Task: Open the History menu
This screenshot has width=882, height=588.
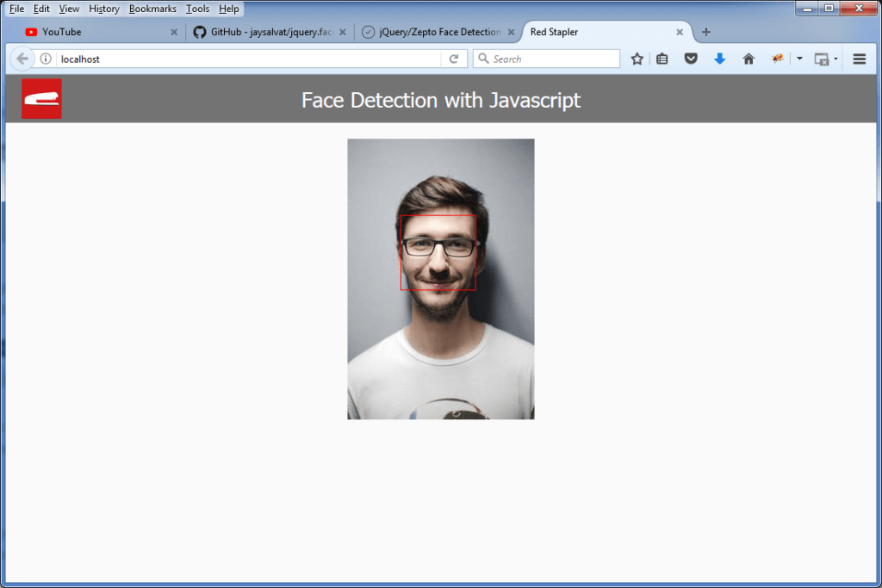Action: tap(103, 9)
